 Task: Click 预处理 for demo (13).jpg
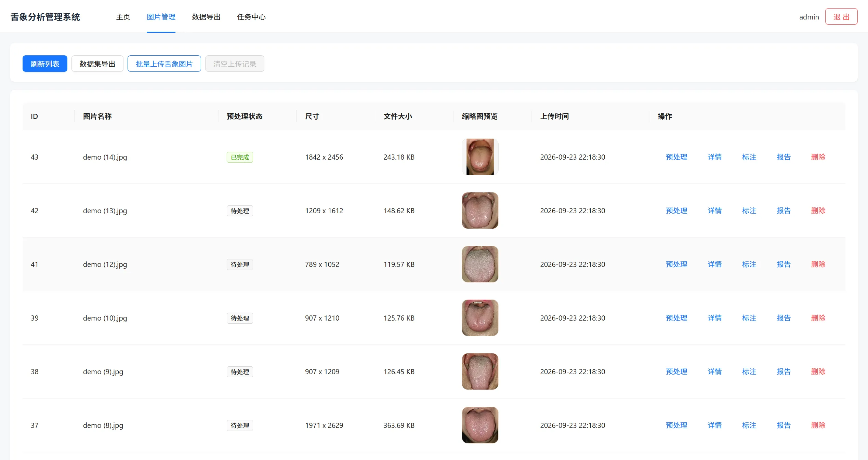(676, 211)
